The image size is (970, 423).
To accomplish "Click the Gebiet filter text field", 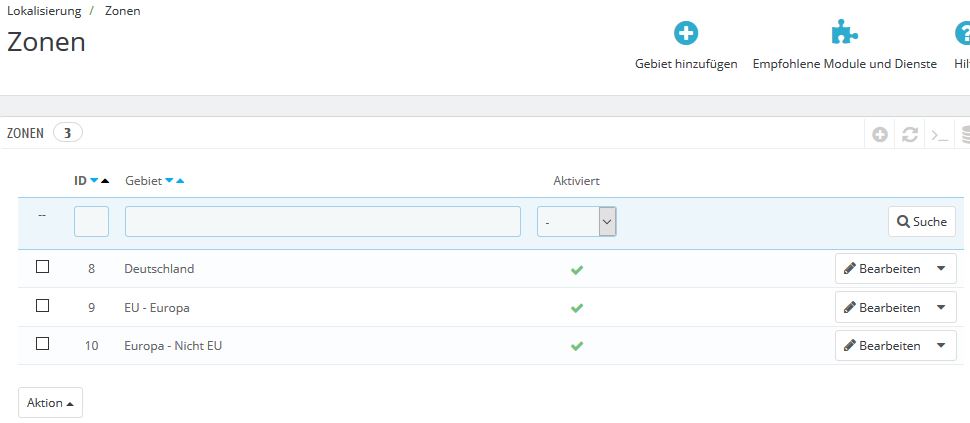I will pos(322,222).
